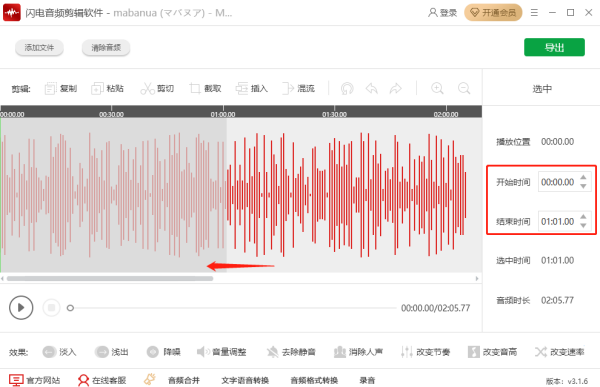Click the horizontal waveform scrollbar
The image size is (600, 387).
click(x=110, y=279)
